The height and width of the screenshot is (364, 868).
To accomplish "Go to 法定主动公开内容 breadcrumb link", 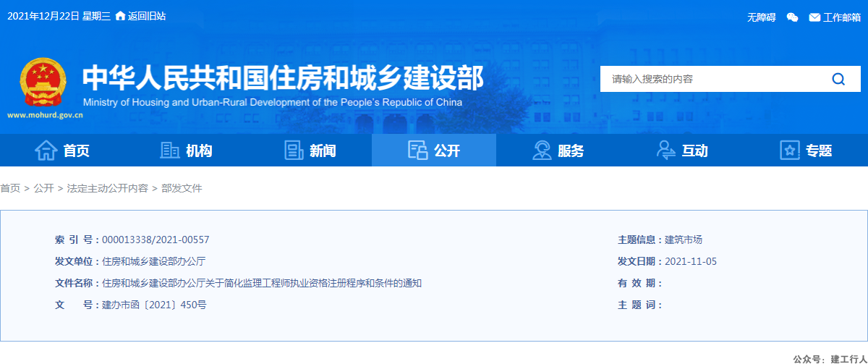I will 107,188.
